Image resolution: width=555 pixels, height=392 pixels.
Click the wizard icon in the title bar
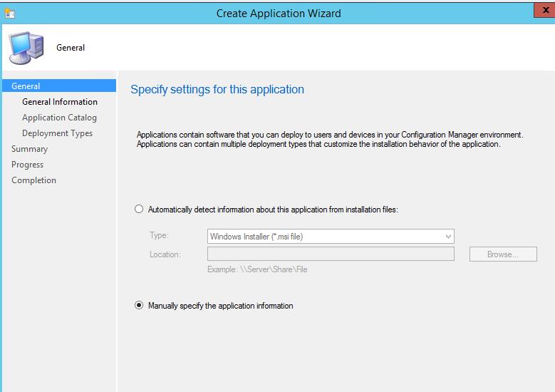[x=9, y=13]
